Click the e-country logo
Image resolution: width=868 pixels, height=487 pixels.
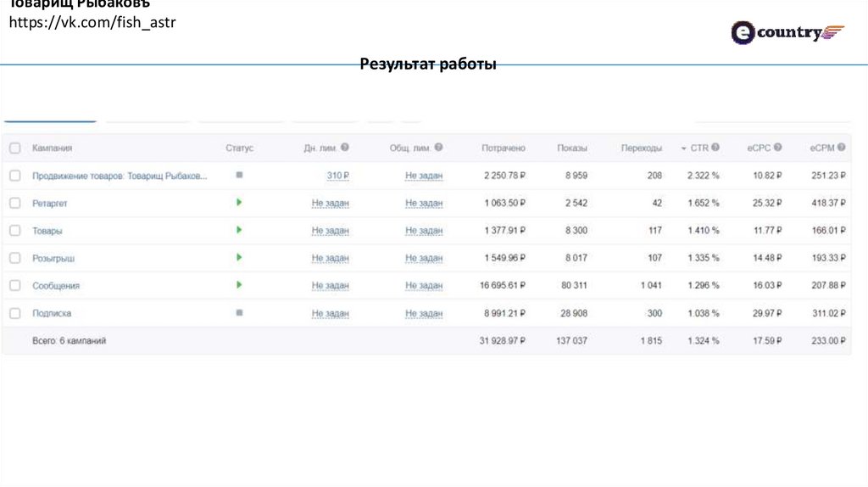coord(787,33)
